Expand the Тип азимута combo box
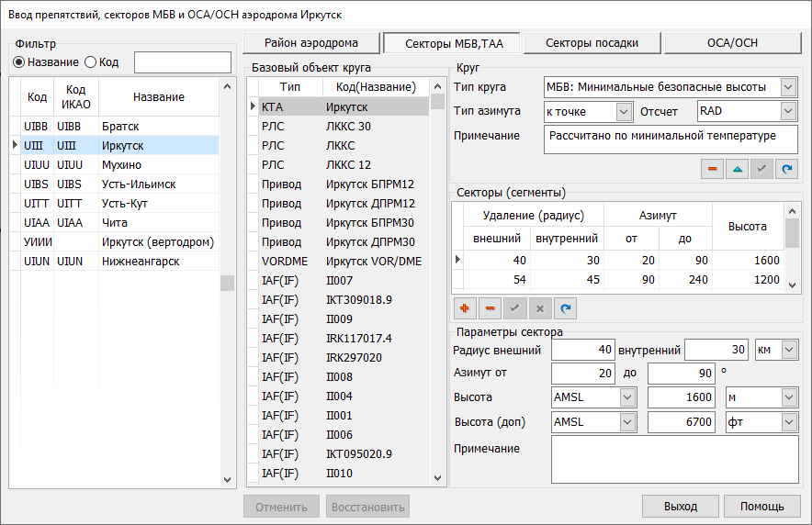 tap(624, 112)
